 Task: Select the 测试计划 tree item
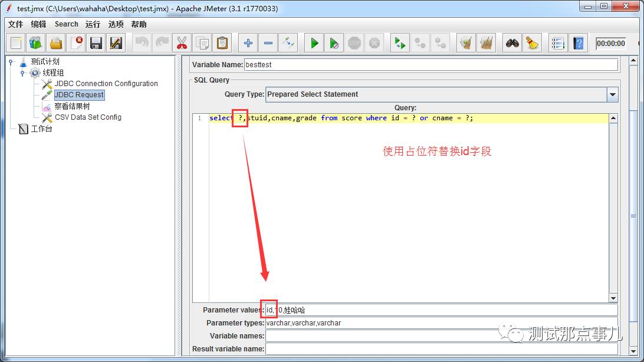45,61
